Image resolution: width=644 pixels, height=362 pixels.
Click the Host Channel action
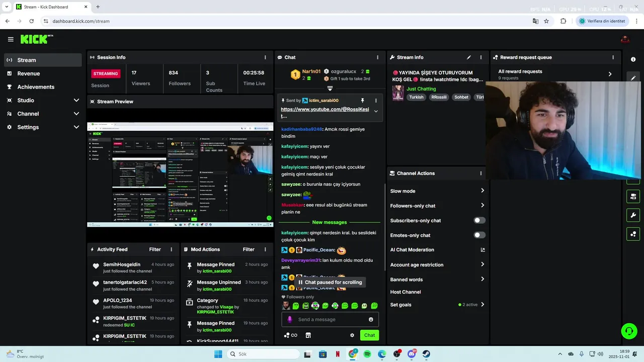pos(406,292)
